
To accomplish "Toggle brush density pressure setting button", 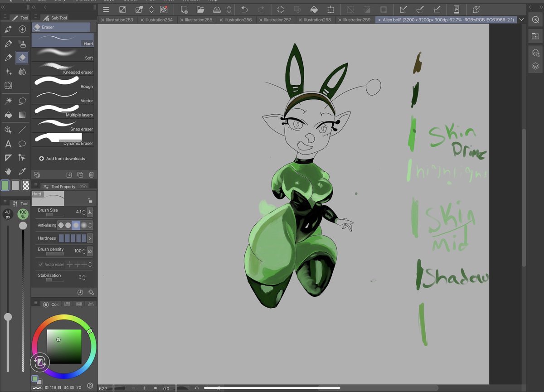I will click(90, 251).
